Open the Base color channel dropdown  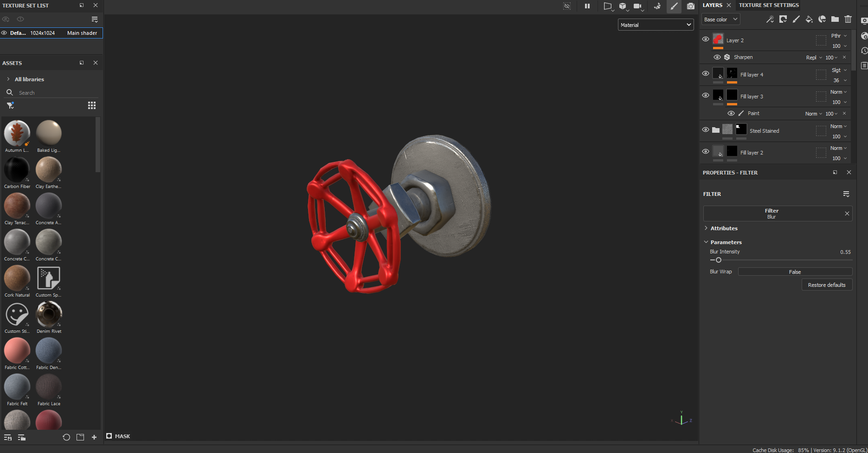(x=720, y=19)
